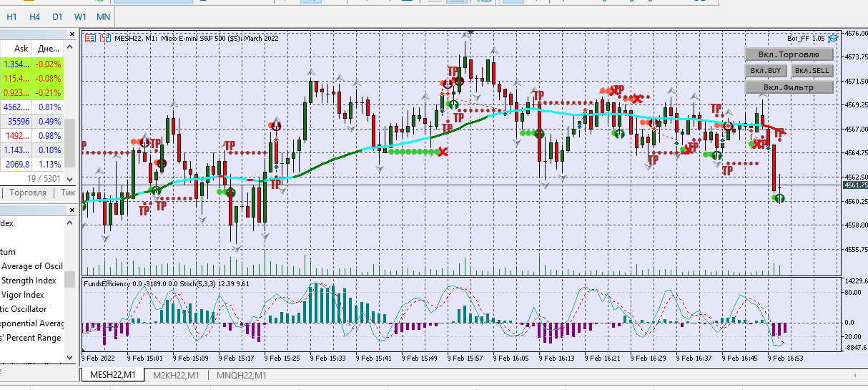
Task: Switch chart to W1 timeframe
Action: [81, 16]
